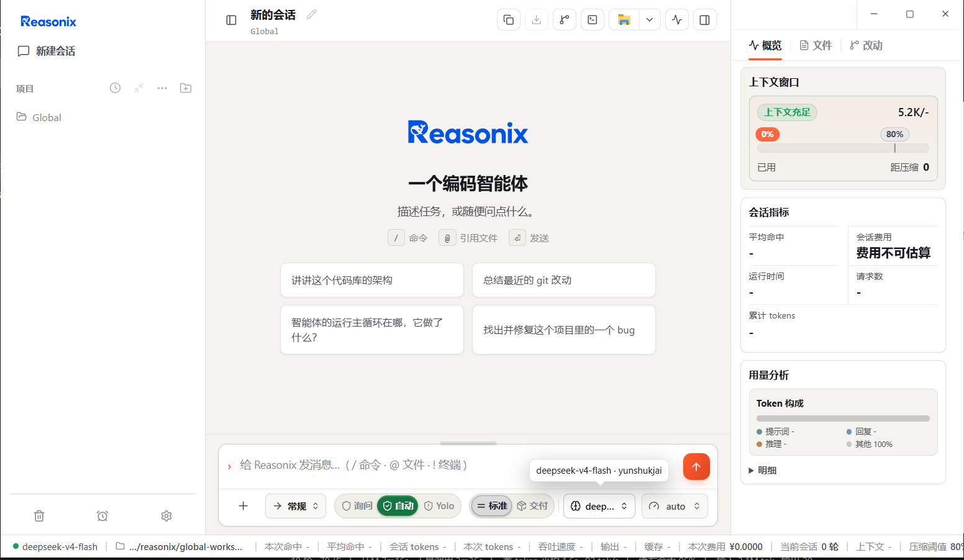Click the 会话 tokens status bar entry

click(x=417, y=547)
